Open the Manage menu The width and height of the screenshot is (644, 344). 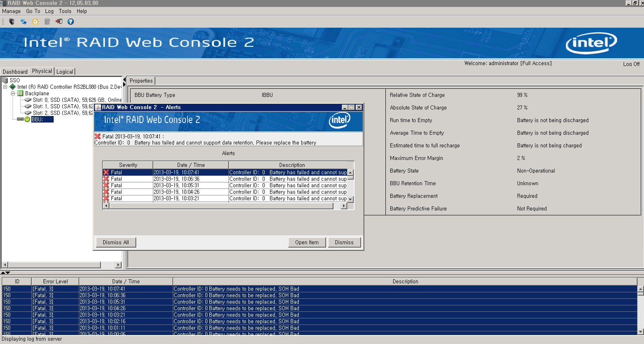(x=11, y=11)
